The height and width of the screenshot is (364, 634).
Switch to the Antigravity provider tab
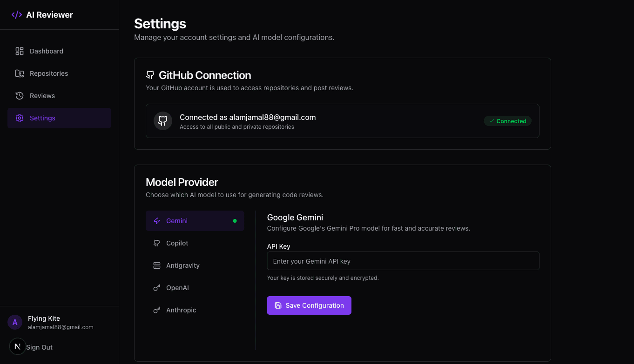pos(195,265)
